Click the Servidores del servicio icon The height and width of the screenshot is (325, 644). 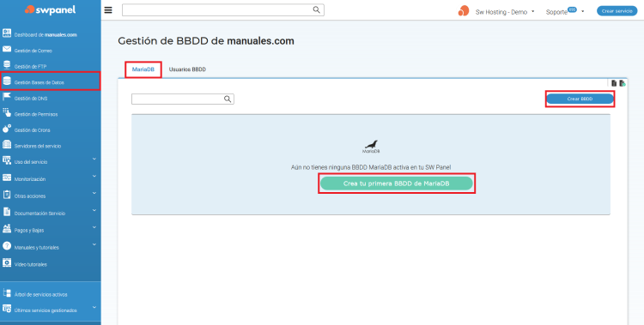coord(7,145)
